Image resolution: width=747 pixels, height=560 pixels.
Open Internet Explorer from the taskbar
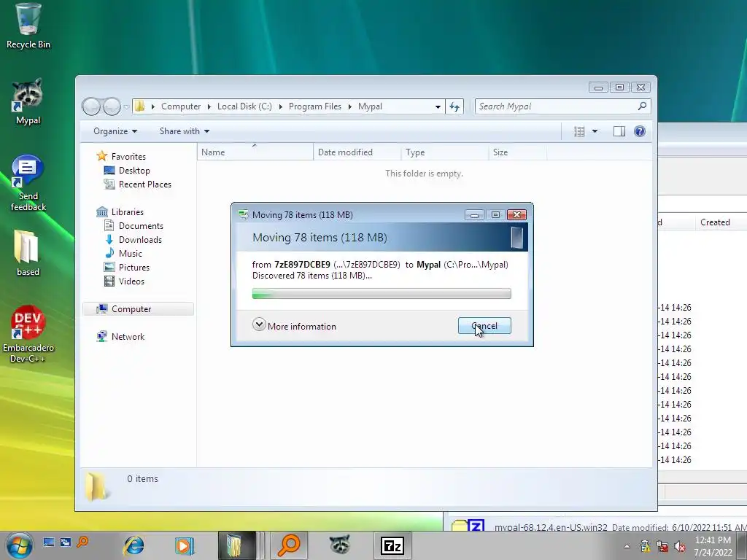click(x=134, y=545)
